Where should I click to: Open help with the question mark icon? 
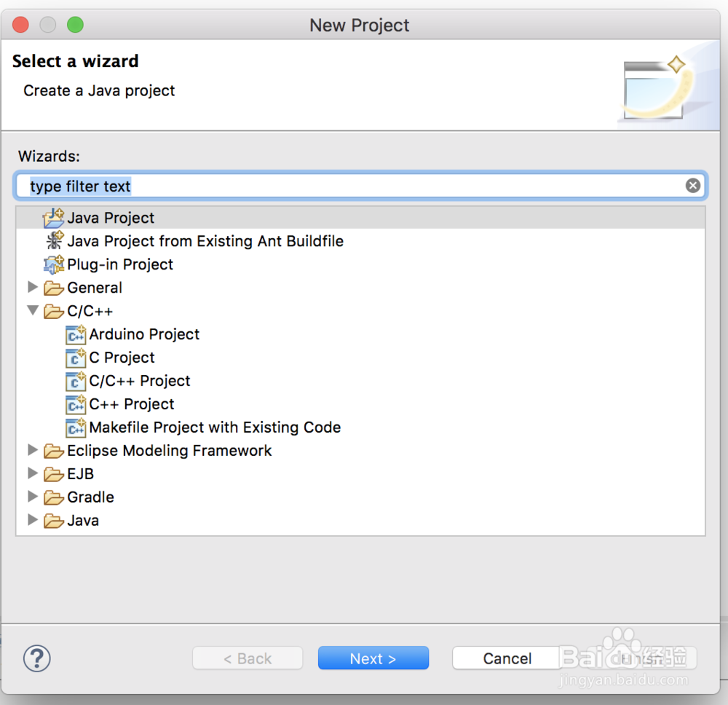coord(37,658)
